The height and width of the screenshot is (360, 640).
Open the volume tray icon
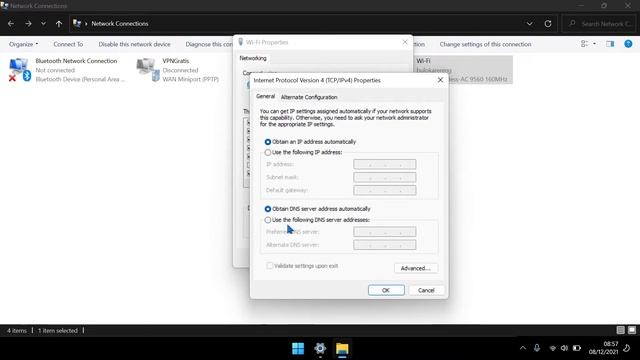[x=564, y=348]
